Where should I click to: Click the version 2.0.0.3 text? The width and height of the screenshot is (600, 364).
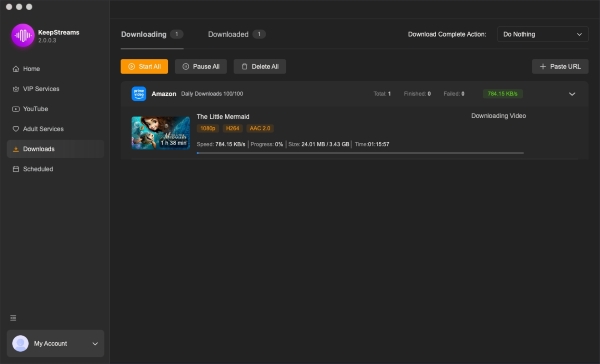47,41
